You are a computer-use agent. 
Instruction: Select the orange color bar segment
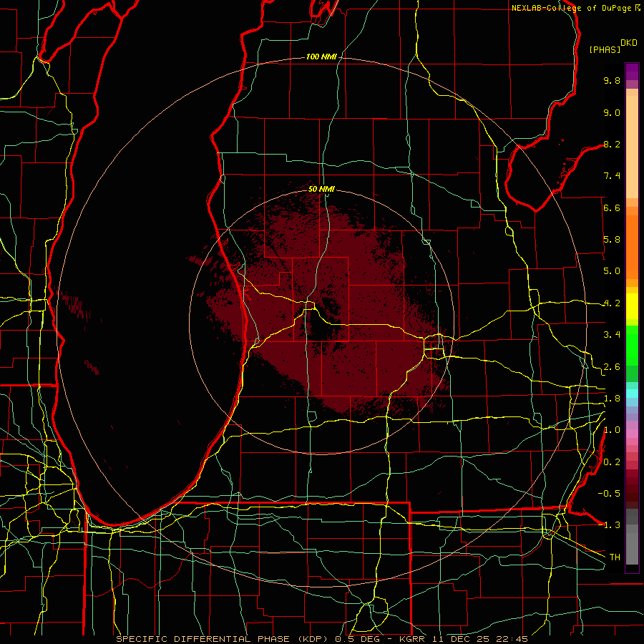tap(632, 247)
